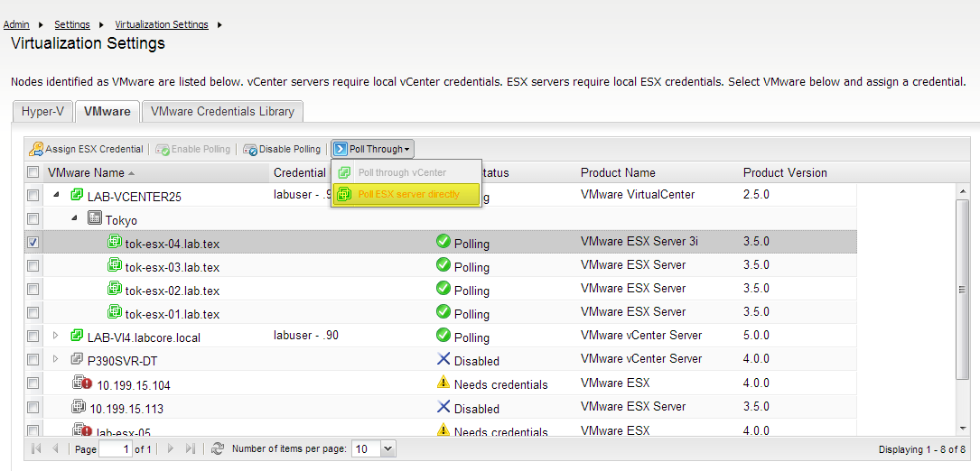Click the green Polling check for LAB-VI4.labcore.local
This screenshot has height=471, width=980.
443,335
